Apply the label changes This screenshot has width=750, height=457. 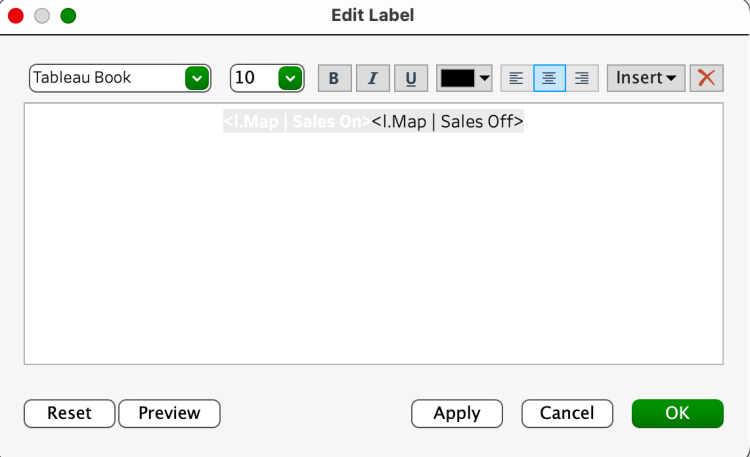[x=457, y=413]
